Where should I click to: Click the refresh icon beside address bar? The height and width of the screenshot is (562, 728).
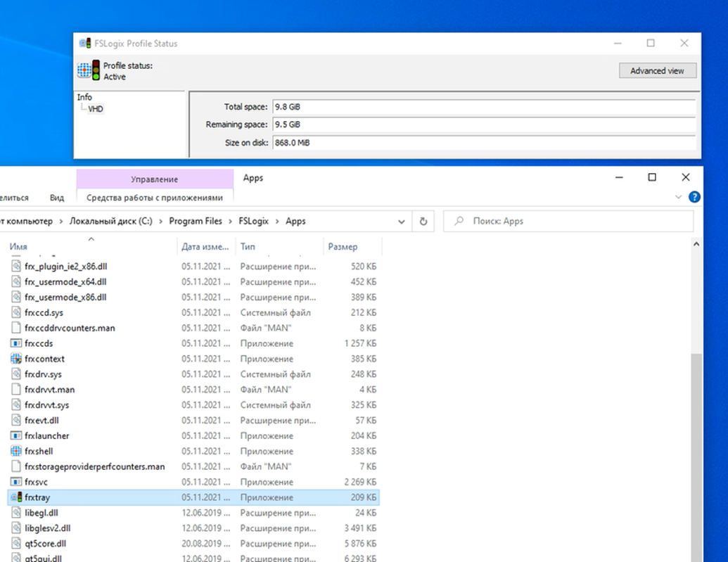pyautogui.click(x=423, y=221)
